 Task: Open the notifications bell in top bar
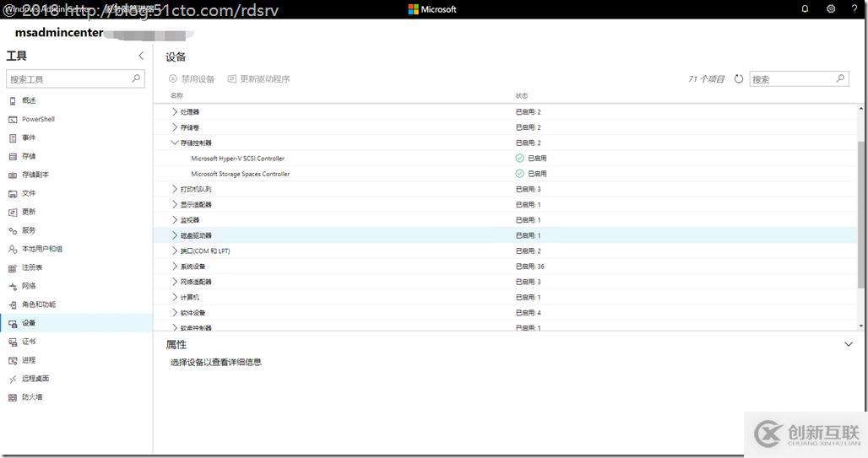[805, 8]
